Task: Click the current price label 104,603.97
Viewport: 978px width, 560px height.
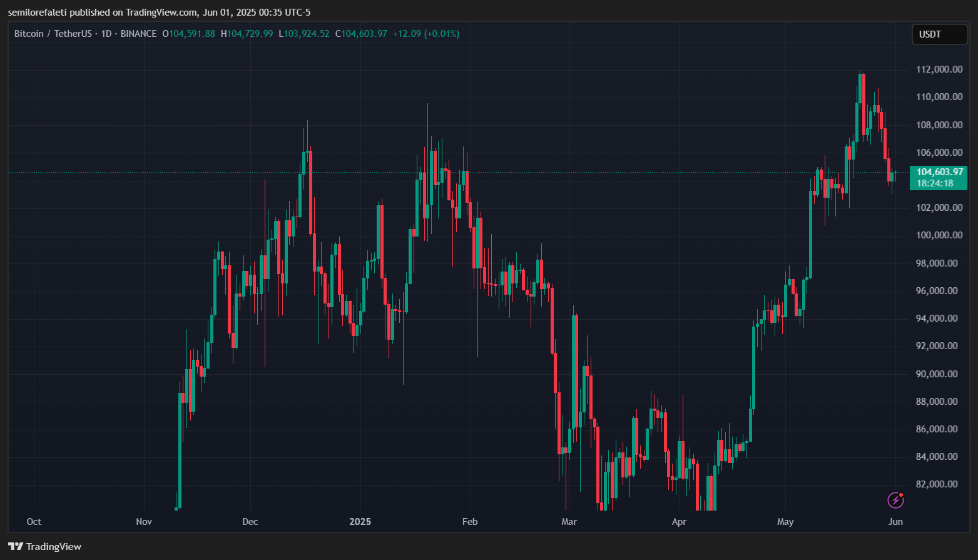Action: pyautogui.click(x=939, y=172)
